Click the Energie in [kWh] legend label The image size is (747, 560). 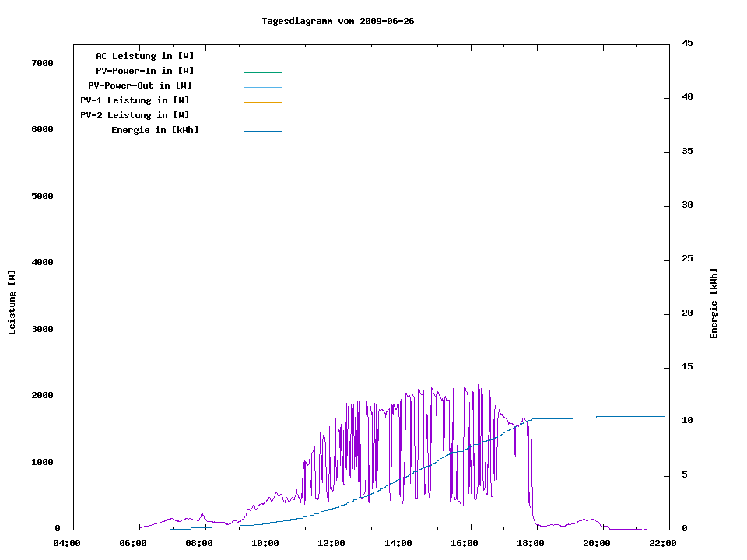pyautogui.click(x=155, y=130)
